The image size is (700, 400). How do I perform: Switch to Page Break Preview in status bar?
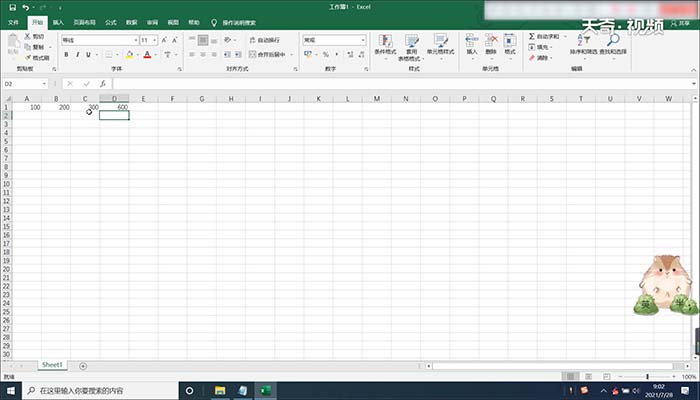pyautogui.click(x=606, y=377)
